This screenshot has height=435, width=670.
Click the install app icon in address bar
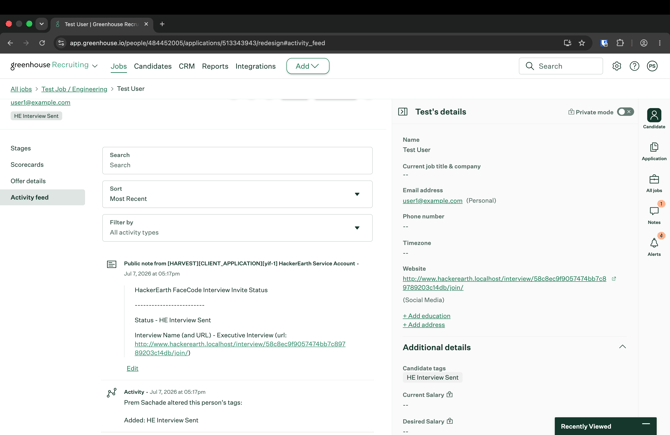pos(567,43)
